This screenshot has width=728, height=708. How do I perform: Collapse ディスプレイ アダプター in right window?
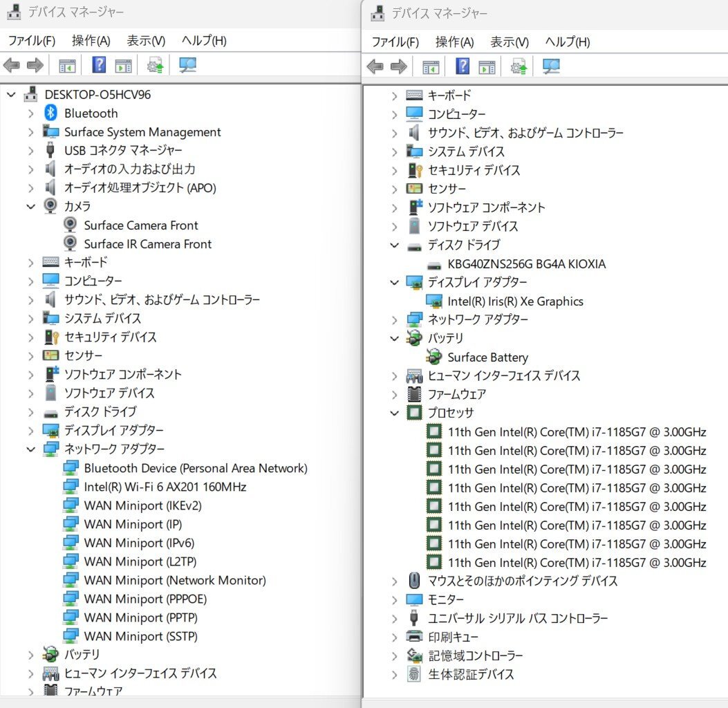tap(395, 282)
